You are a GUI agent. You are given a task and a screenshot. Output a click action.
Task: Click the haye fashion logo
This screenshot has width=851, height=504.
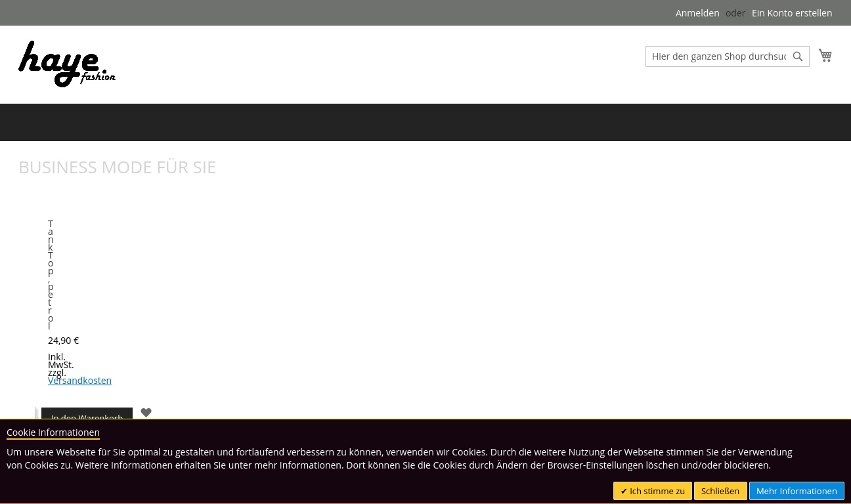point(67,64)
